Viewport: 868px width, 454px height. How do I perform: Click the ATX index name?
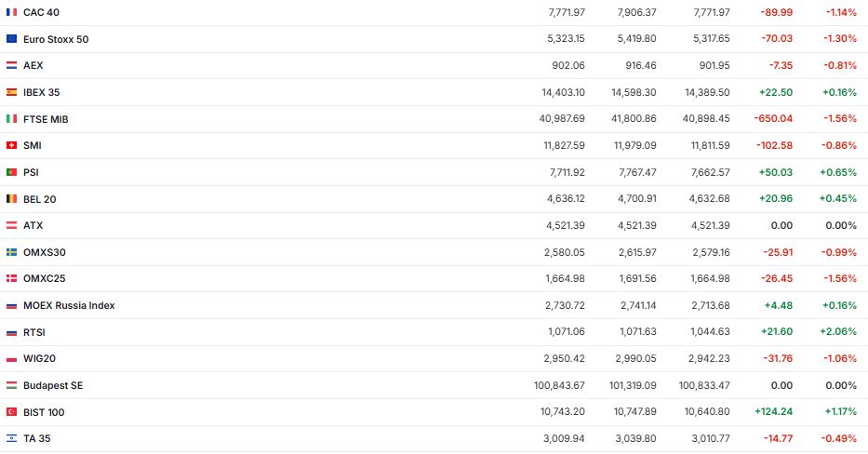(33, 225)
